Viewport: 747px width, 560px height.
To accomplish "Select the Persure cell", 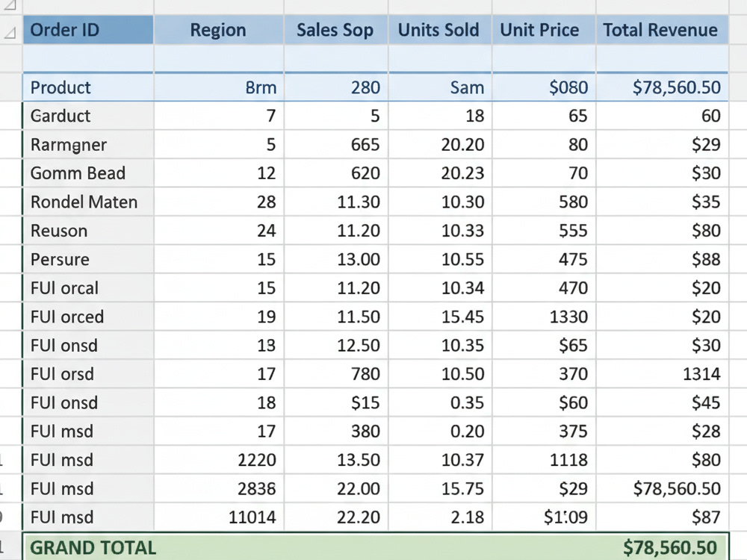I will click(x=88, y=259).
